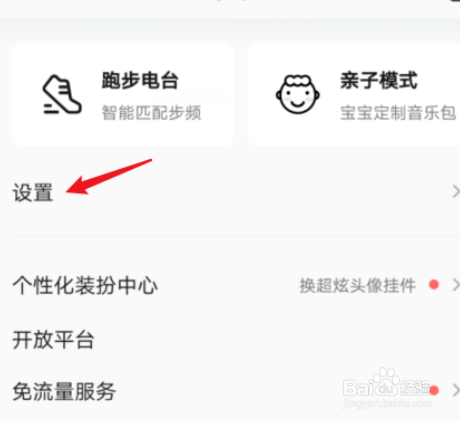Tap red dot next to 换超炫头像挂件
The image size is (460, 421).
434,285
